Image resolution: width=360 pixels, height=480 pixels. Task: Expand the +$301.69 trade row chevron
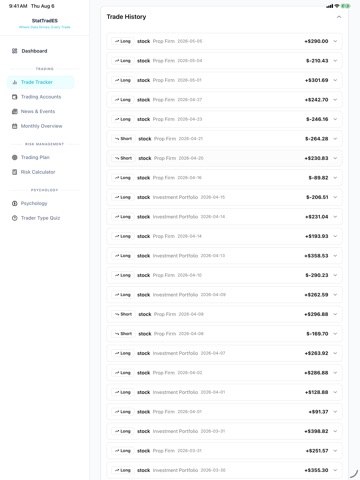tap(335, 80)
